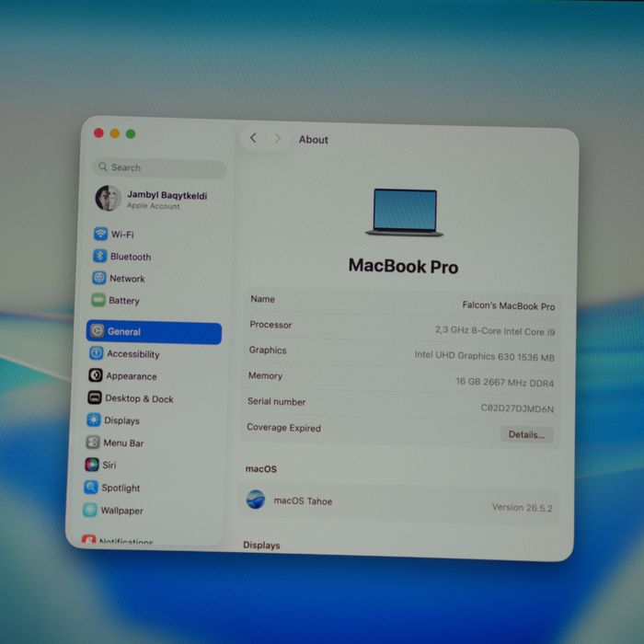Click the Processor row label

270,325
